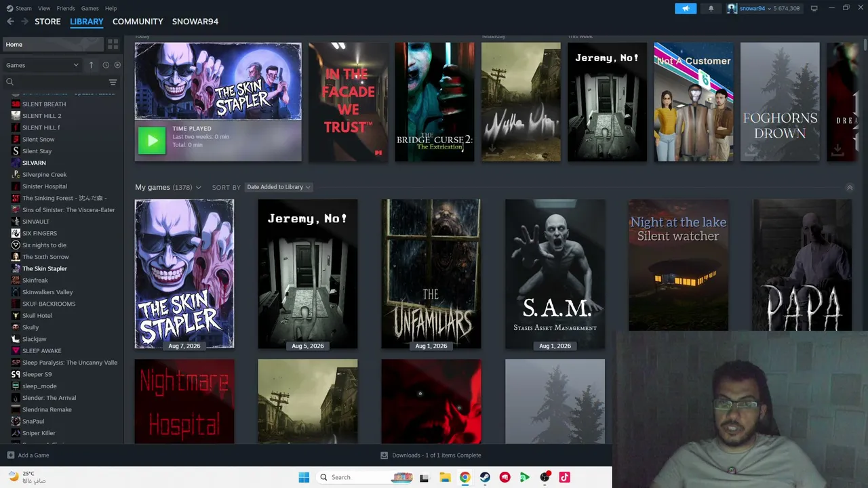Click The Sixth Sorrow game icon
868x488 pixels.
[x=16, y=257]
